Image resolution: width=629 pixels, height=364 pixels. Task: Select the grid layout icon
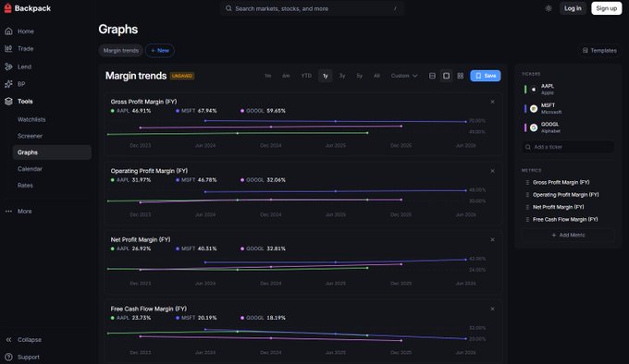tap(460, 76)
